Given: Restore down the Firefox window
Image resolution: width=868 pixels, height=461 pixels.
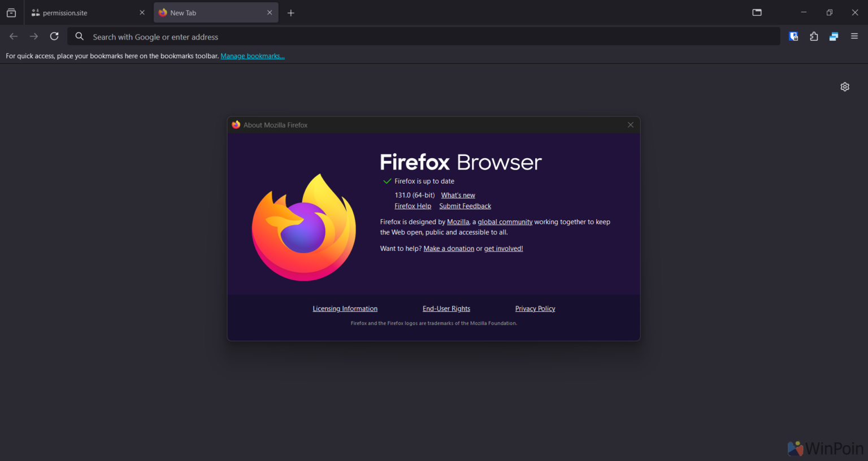Looking at the screenshot, I should click(x=830, y=12).
